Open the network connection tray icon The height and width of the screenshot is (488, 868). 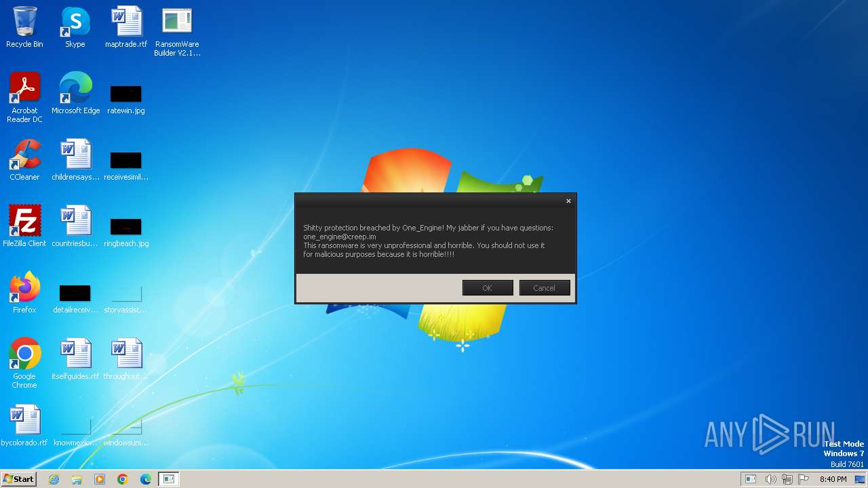[x=787, y=479]
